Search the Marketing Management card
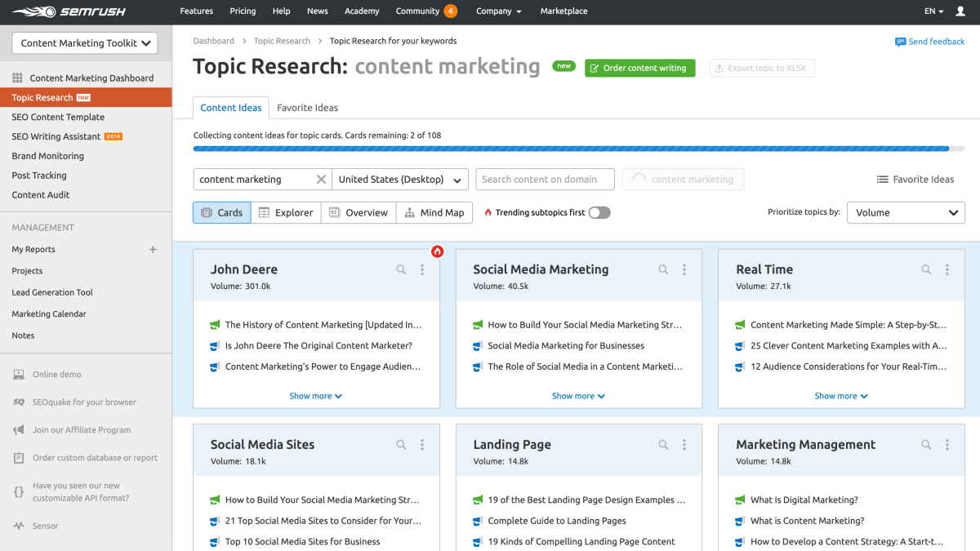The height and width of the screenshot is (551, 980). (x=926, y=445)
